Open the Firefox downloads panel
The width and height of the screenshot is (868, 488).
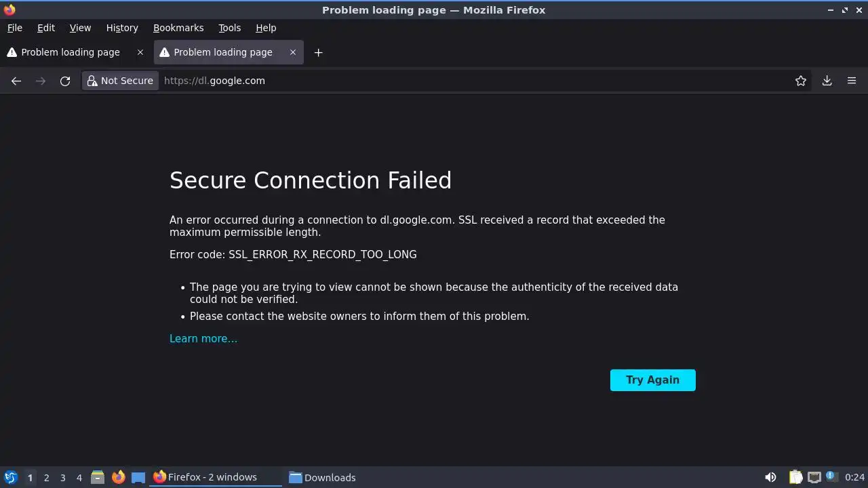coord(827,81)
